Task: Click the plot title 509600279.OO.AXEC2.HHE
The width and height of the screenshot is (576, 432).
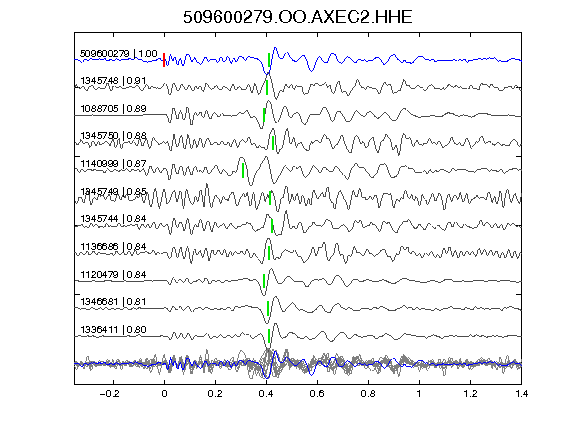Action: [298, 17]
